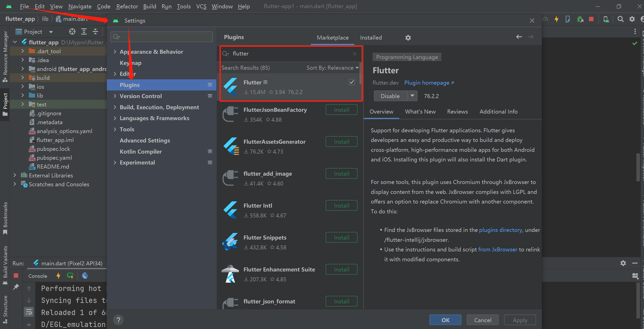Image resolution: width=644 pixels, height=329 pixels.
Task: Clear the flutter text in the plugin search field
Action: tap(354, 53)
